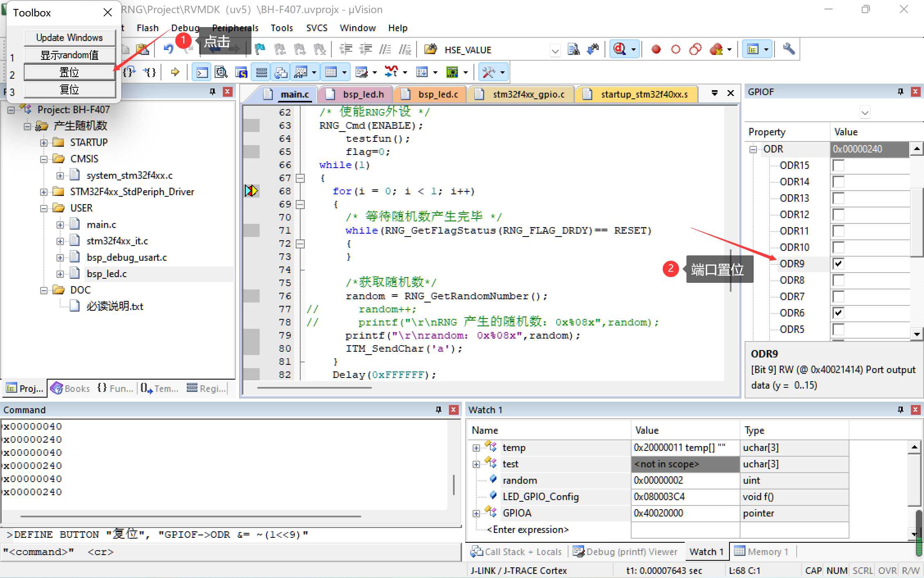
Task: Click the Show Next Statement arrow icon
Action: [175, 73]
